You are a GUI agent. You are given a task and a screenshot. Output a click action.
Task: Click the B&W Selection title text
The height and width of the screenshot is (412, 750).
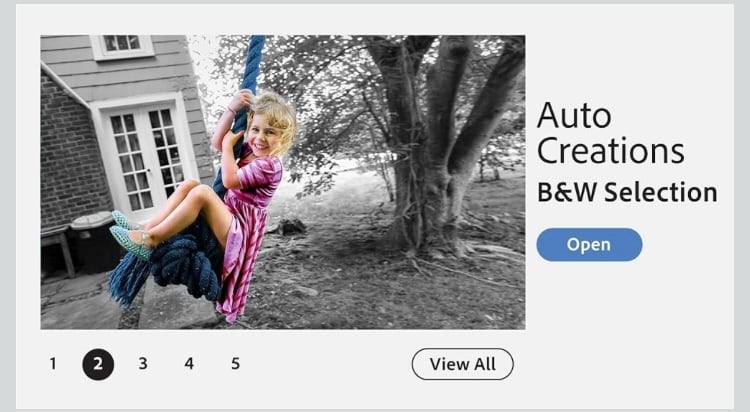pos(627,192)
